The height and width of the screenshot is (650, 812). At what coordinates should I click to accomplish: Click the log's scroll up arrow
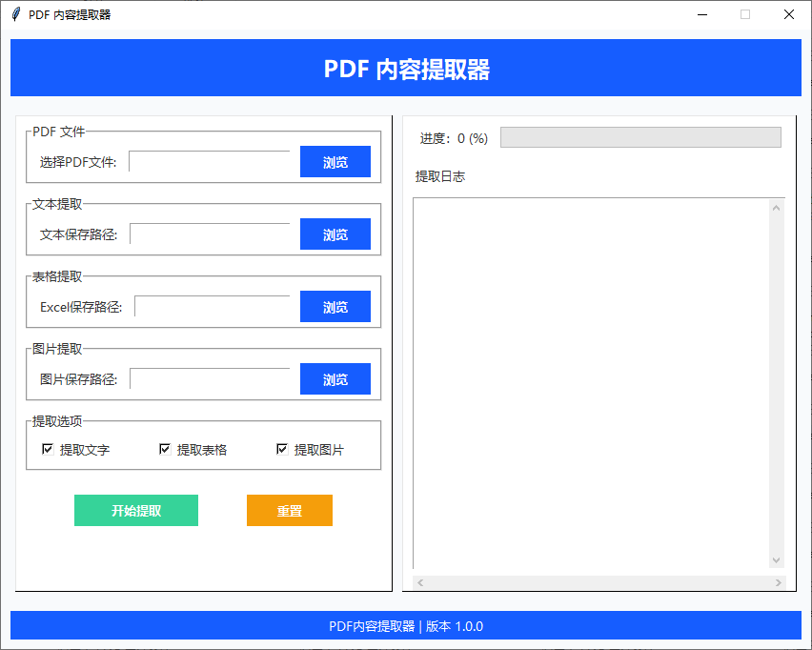point(777,207)
